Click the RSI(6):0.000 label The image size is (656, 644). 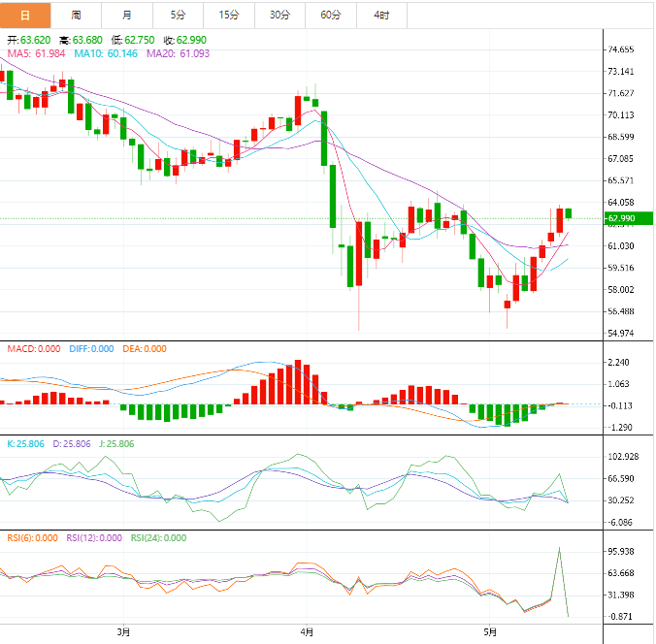[x=33, y=537]
